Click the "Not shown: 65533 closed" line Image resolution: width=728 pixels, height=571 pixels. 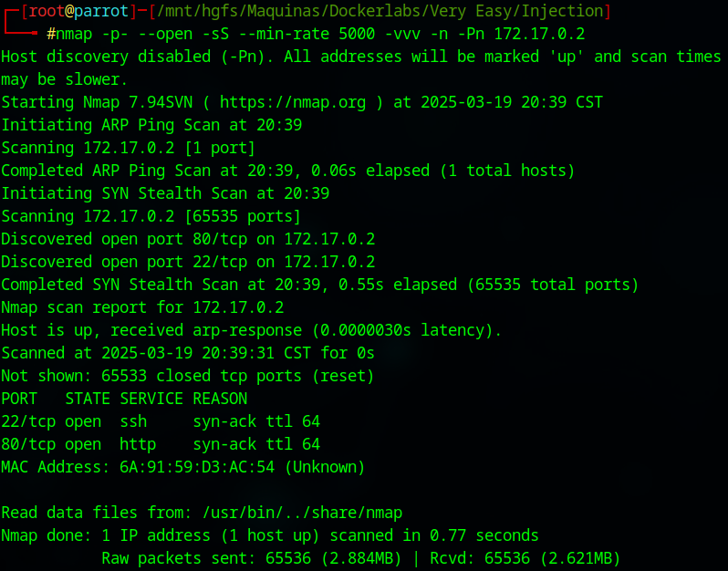(187, 376)
